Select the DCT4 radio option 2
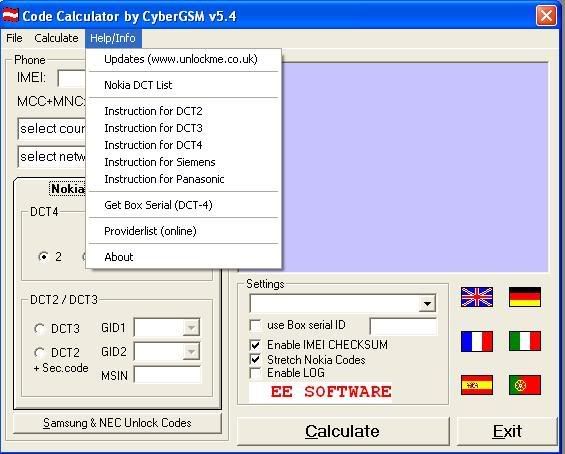The height and width of the screenshot is (454, 565). pos(43,257)
